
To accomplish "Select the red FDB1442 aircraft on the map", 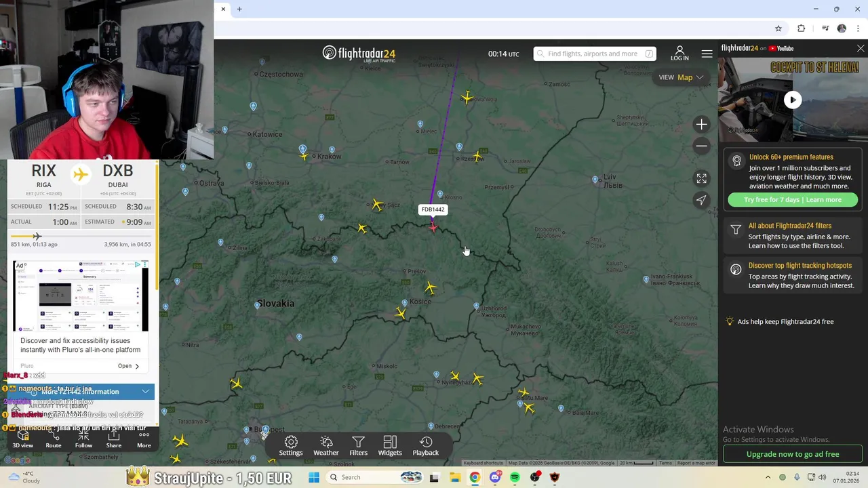I will tap(433, 228).
